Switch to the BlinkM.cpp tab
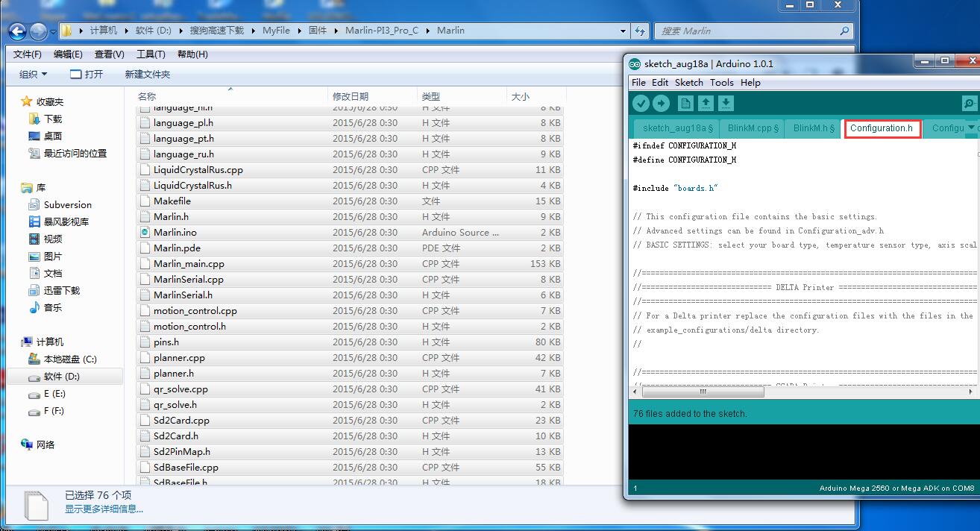This screenshot has width=980, height=531. (x=753, y=128)
